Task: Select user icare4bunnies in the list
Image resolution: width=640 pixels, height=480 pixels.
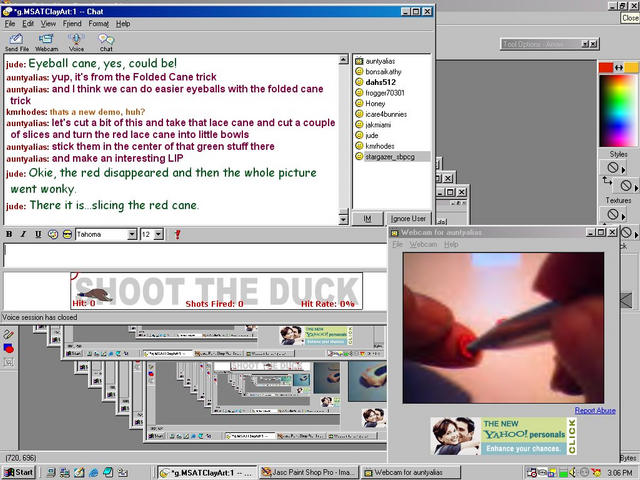Action: click(x=386, y=114)
